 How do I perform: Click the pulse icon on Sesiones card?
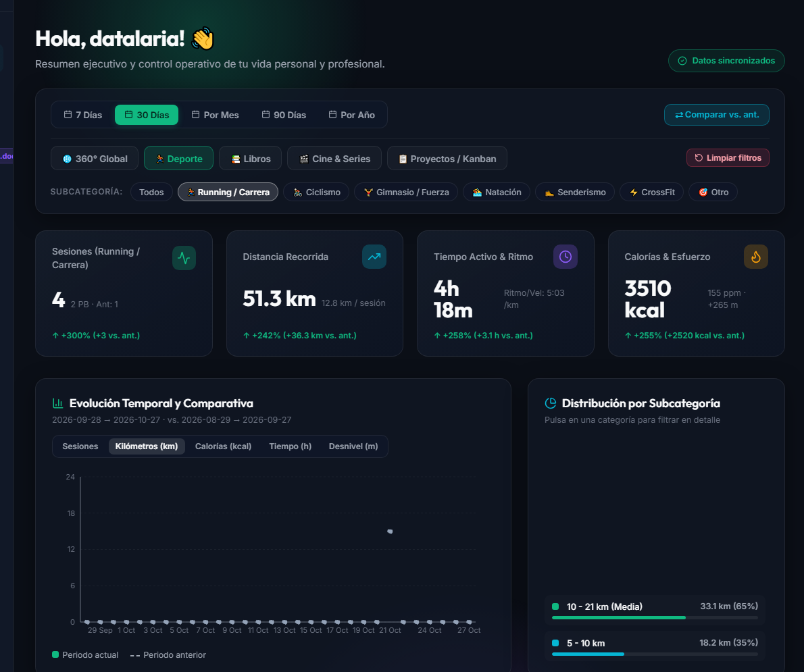[x=184, y=258]
